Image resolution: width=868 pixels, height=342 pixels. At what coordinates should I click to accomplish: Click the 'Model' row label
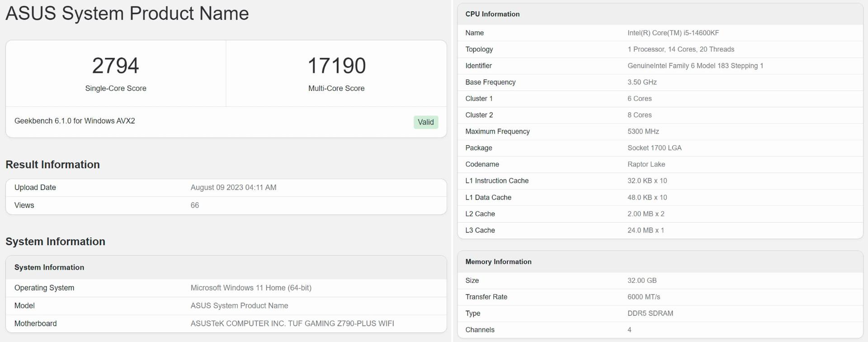[x=24, y=306]
